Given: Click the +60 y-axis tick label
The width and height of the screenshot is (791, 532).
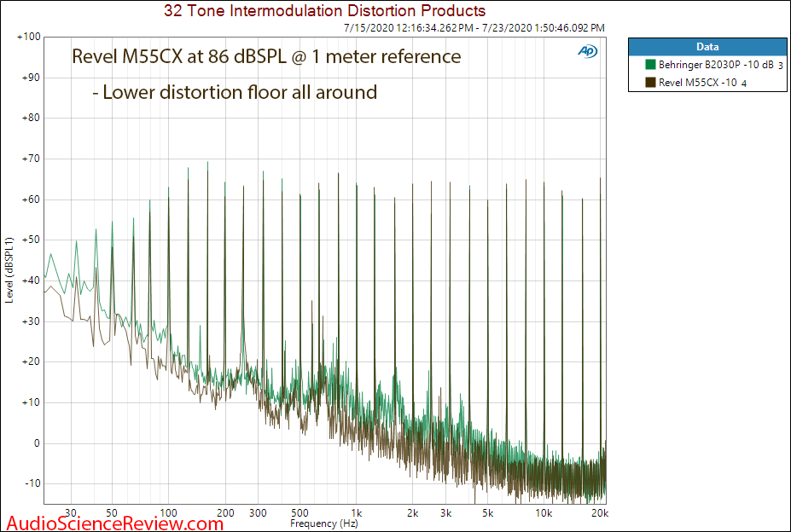Looking at the screenshot, I should (x=30, y=199).
